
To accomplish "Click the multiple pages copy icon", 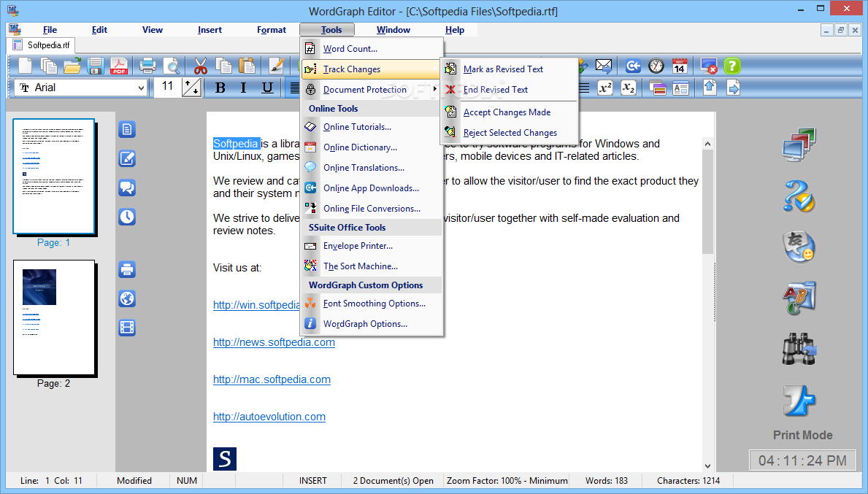I will tap(49, 66).
